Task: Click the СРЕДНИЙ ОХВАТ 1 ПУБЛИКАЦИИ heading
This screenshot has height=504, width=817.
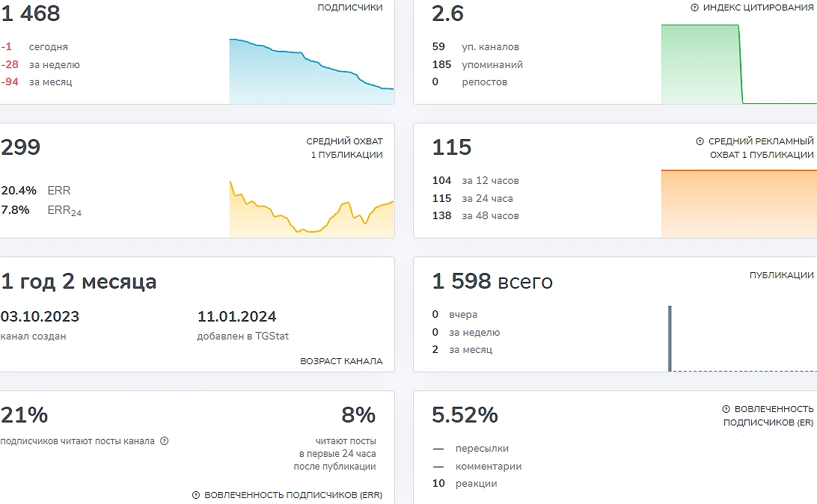Action: click(x=344, y=148)
